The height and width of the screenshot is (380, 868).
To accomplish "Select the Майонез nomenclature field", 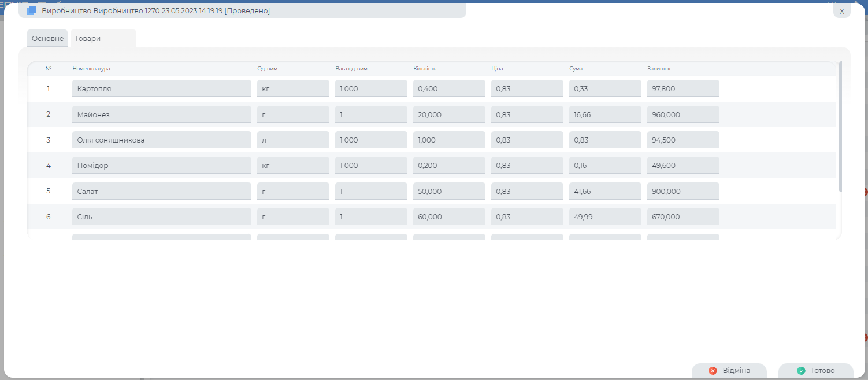I will click(161, 114).
